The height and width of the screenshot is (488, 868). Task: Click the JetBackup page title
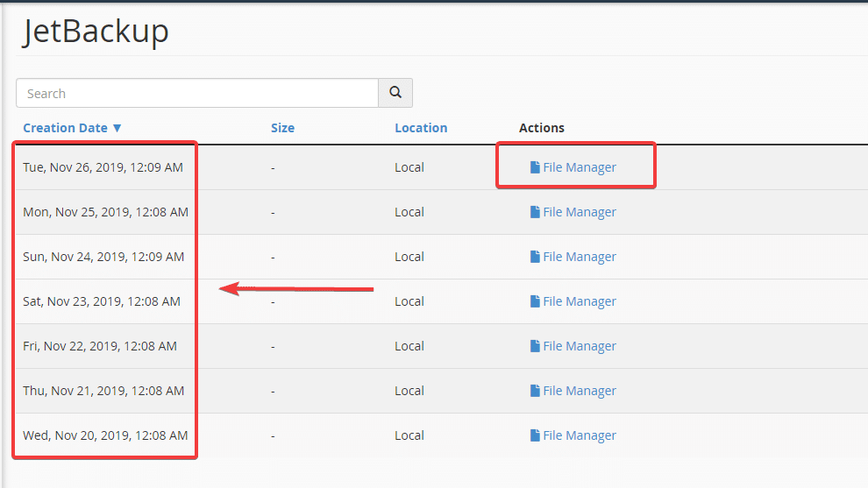[96, 31]
